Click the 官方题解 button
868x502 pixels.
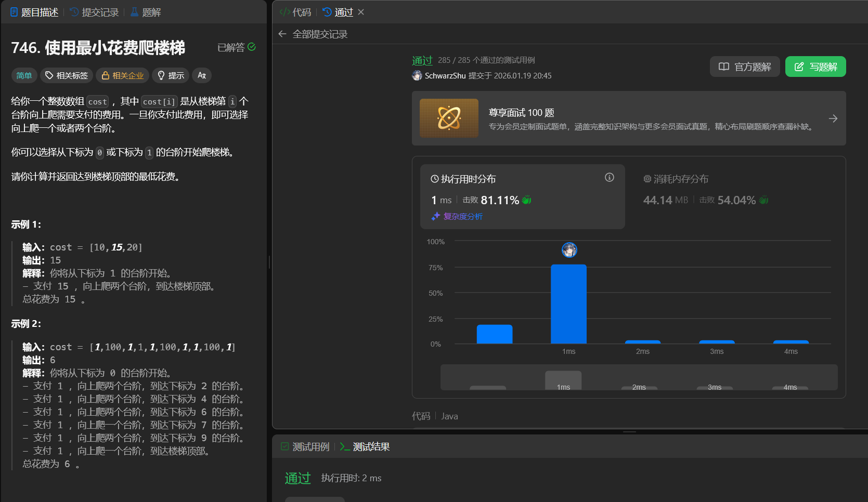(744, 67)
